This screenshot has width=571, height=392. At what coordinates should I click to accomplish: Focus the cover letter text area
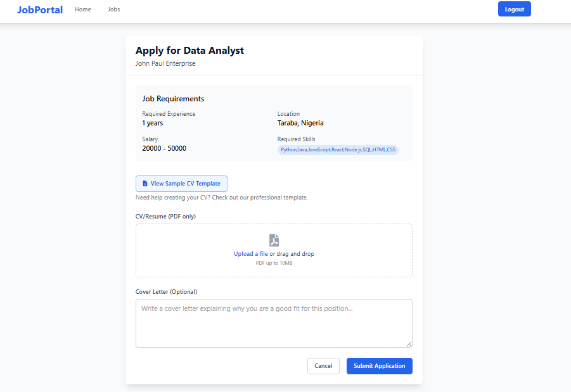[x=274, y=323]
